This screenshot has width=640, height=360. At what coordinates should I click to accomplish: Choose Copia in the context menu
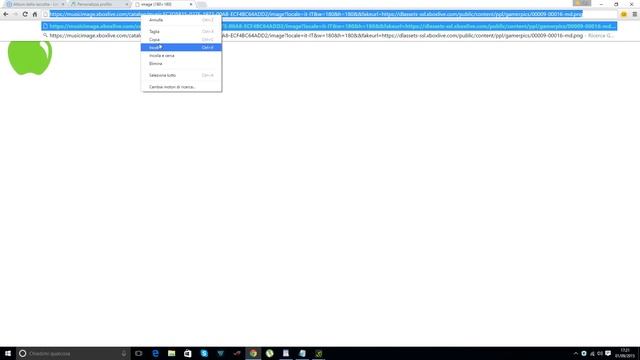click(x=181, y=40)
